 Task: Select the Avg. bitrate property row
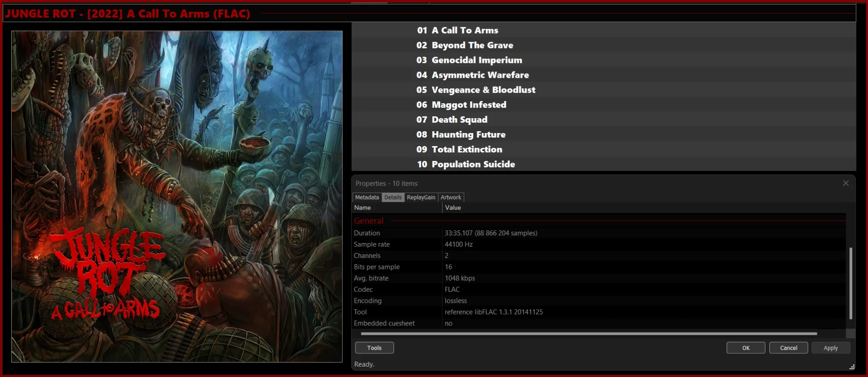599,278
